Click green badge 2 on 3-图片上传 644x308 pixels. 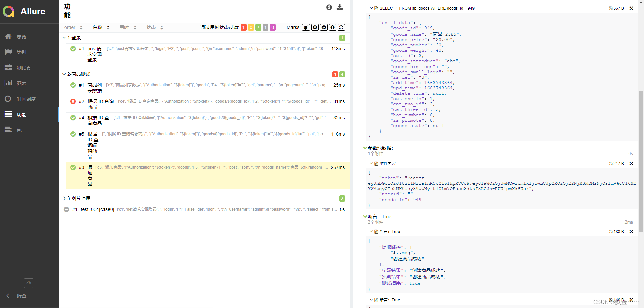click(342, 199)
